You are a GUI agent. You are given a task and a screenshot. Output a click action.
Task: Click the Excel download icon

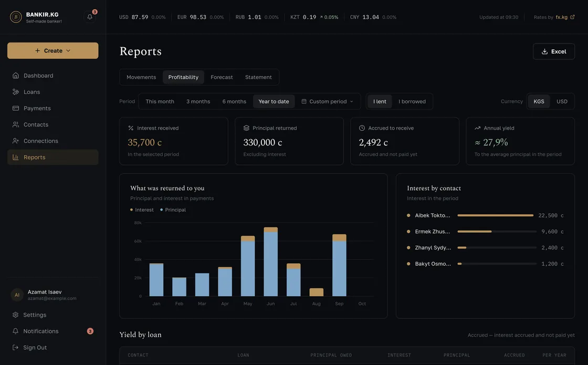544,51
